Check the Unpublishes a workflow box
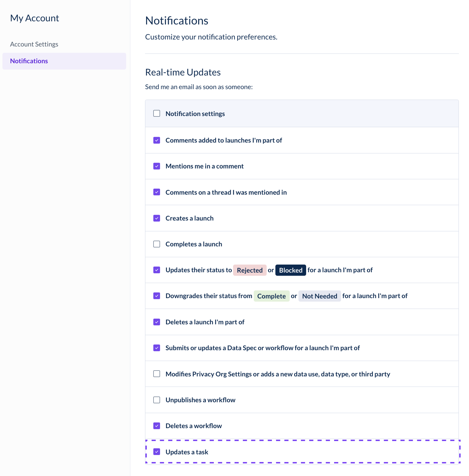The width and height of the screenshot is (469, 476). pos(157,400)
